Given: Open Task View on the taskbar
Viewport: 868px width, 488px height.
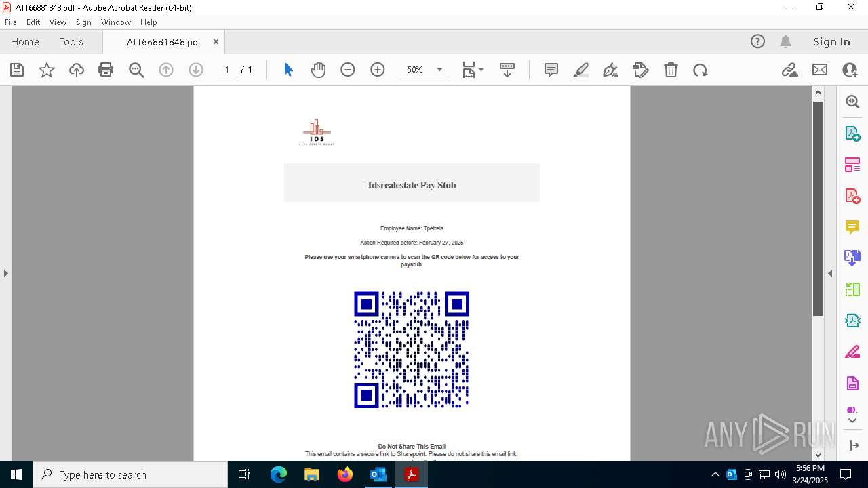Looking at the screenshot, I should [x=245, y=474].
